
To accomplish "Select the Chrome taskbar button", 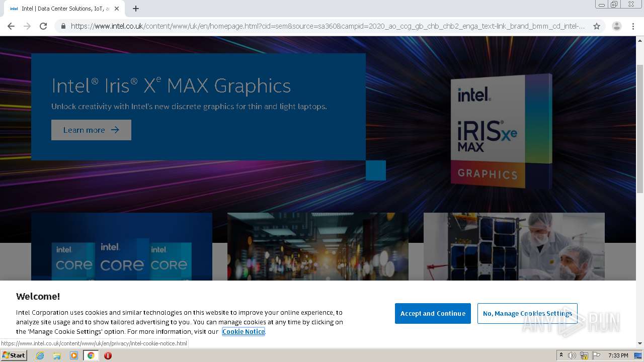I will pyautogui.click(x=91, y=355).
